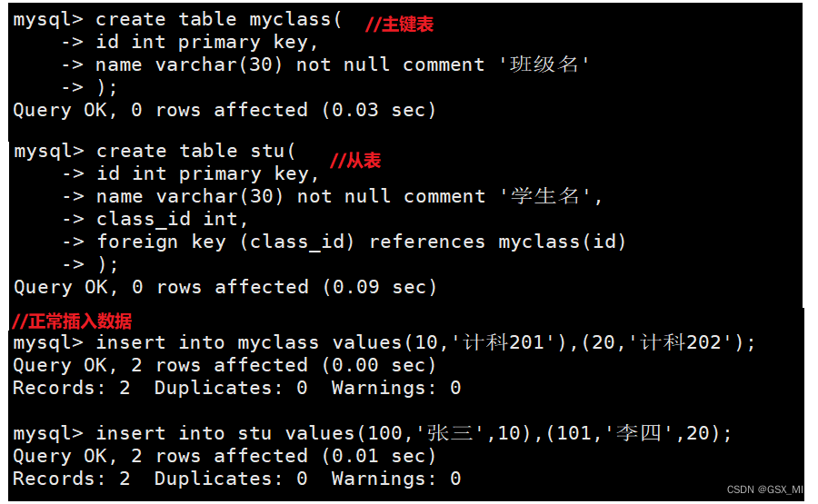Screen dimensions: 818x504
Task: Click 'references myclass(id)' text
Action: click(497, 242)
